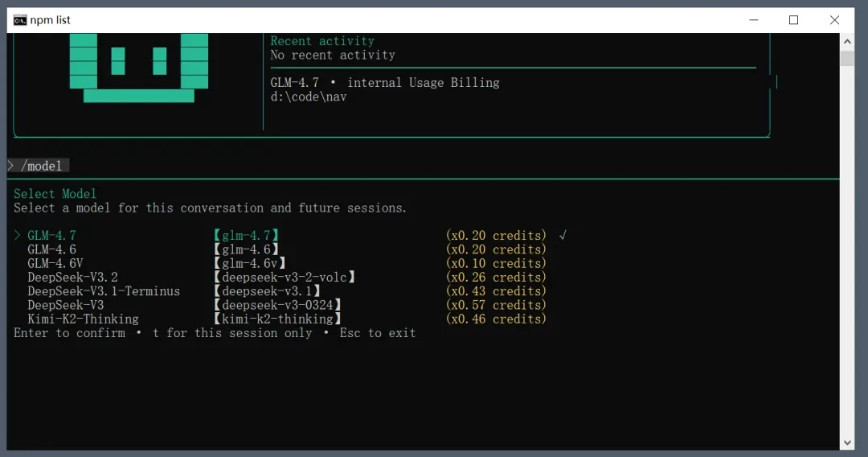The height and width of the screenshot is (457, 868).
Task: Click the x0.57 credits value
Action: 496,305
